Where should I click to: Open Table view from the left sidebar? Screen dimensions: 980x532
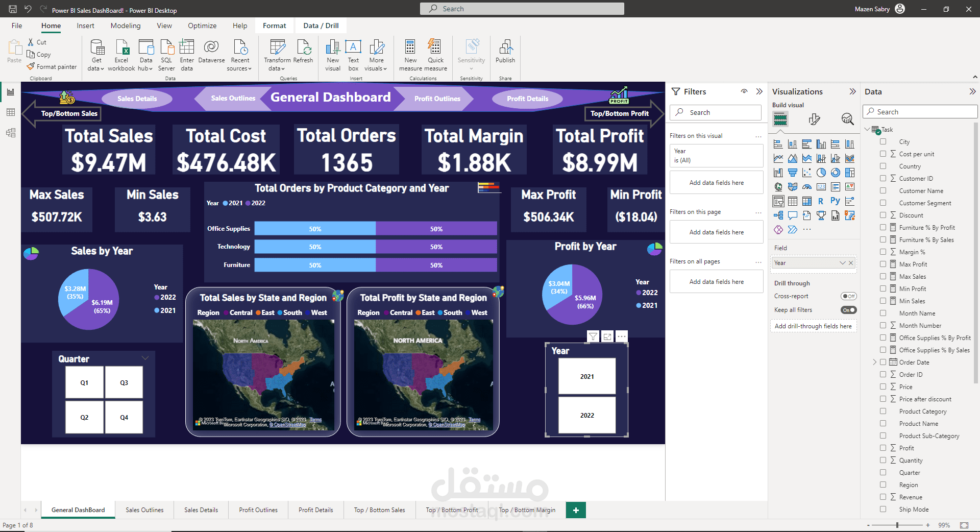11,112
